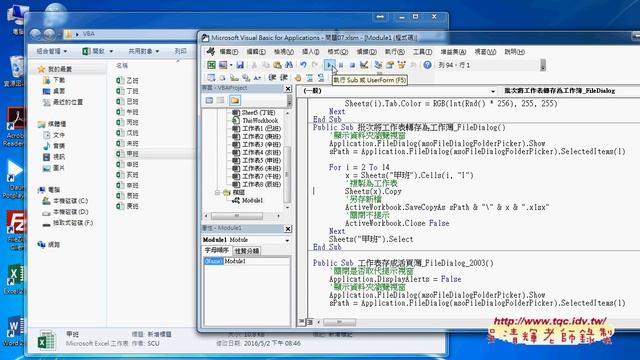Click the Back arrow in Explorer window
The width and height of the screenshot is (640, 360).
(36, 34)
